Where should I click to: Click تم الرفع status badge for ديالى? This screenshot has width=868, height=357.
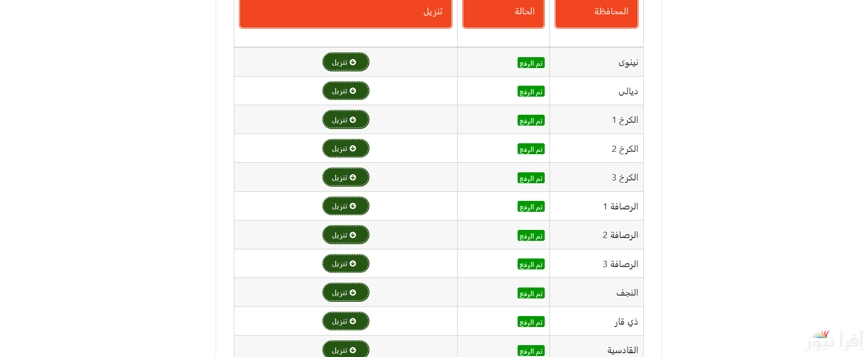point(531,91)
